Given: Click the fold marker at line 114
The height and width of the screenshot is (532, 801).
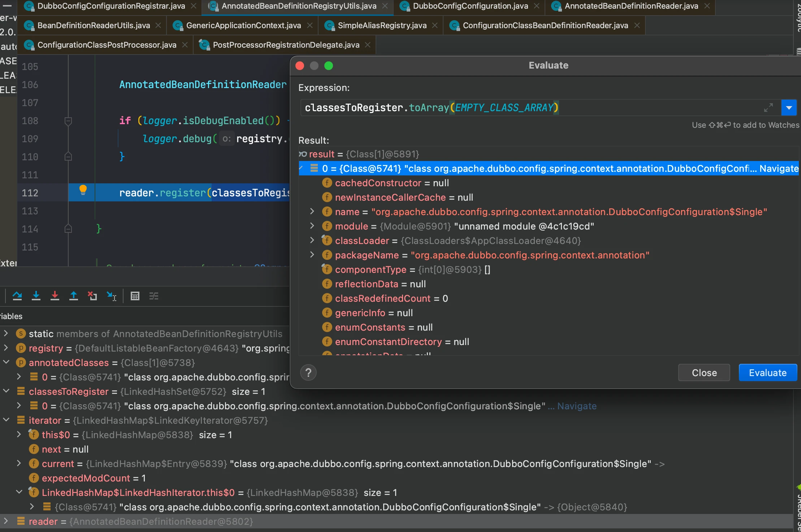Looking at the screenshot, I should click(68, 229).
